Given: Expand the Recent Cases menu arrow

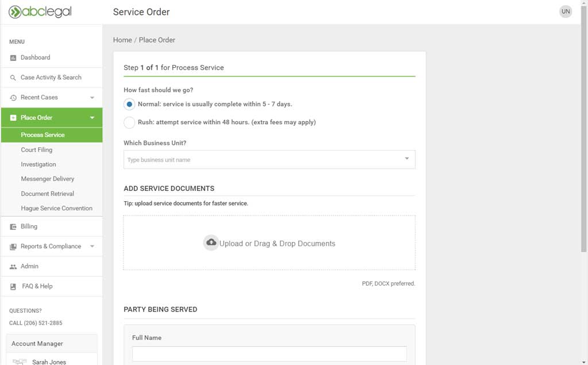Looking at the screenshot, I should (x=92, y=98).
